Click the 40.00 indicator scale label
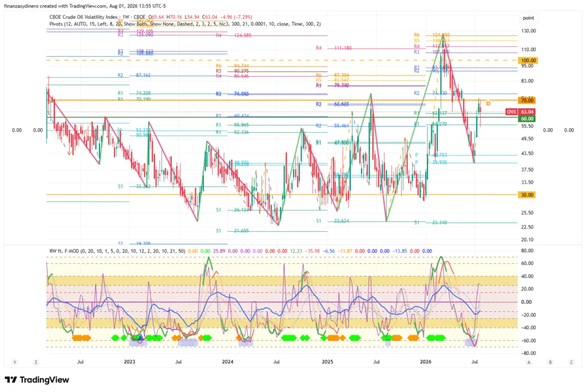This screenshot has width=586, height=392. [x=527, y=276]
